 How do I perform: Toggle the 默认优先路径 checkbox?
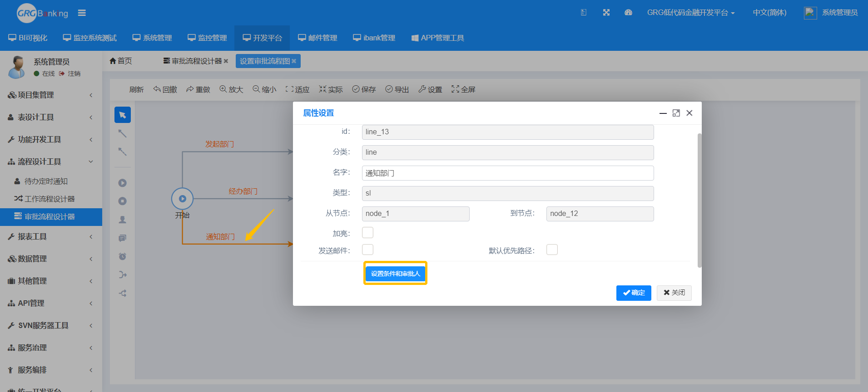[552, 250]
